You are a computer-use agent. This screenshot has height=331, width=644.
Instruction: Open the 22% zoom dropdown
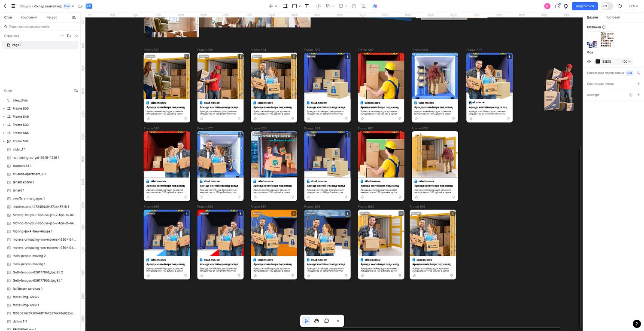[x=633, y=6]
